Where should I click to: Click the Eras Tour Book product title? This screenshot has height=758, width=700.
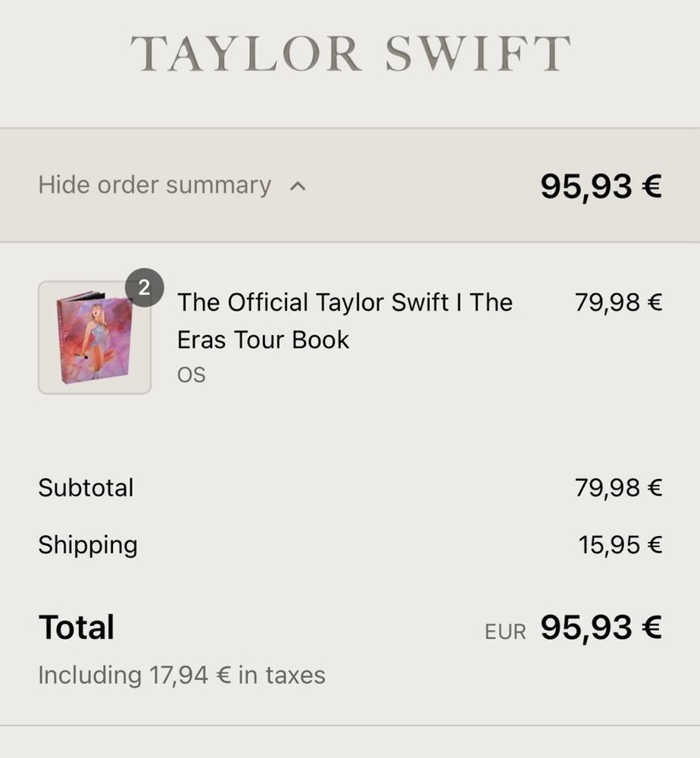(345, 321)
